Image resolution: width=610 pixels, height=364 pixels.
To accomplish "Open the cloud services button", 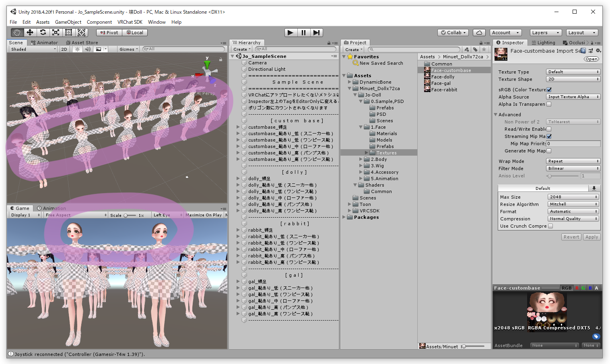I will tap(479, 33).
